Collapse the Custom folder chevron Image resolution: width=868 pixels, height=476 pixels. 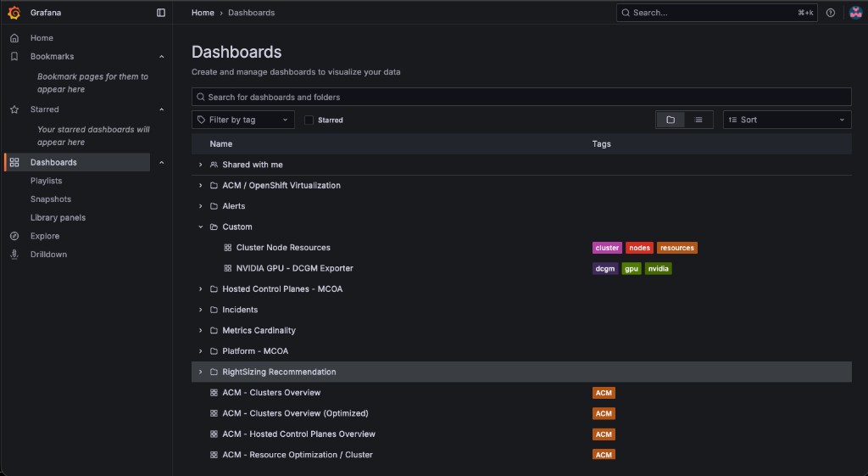pyautogui.click(x=200, y=227)
